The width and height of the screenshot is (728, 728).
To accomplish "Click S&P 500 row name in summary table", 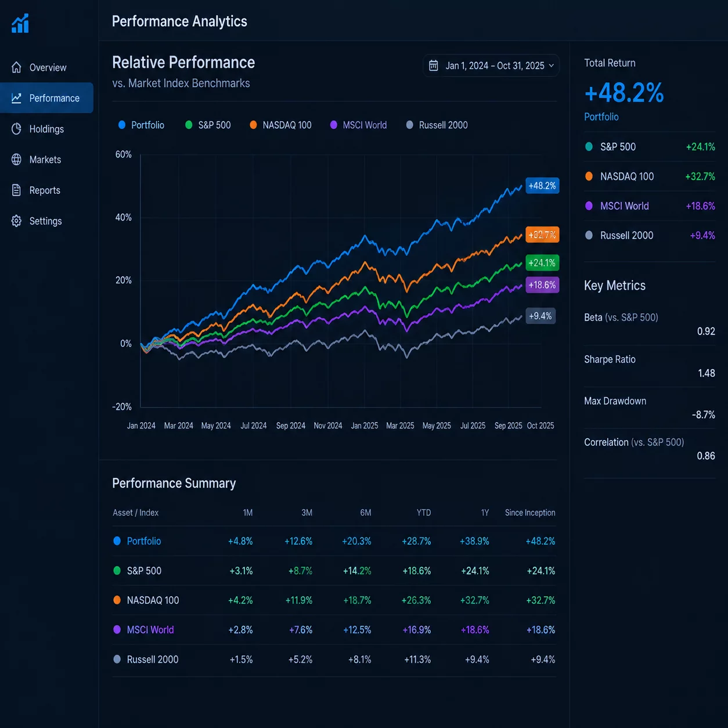I will click(144, 571).
